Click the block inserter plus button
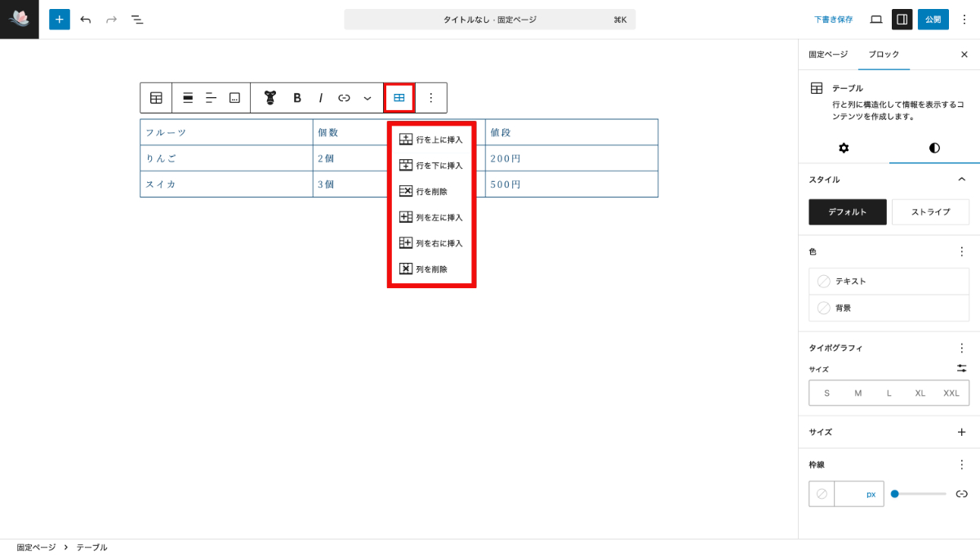Image resolution: width=980 pixels, height=555 pixels. (60, 19)
